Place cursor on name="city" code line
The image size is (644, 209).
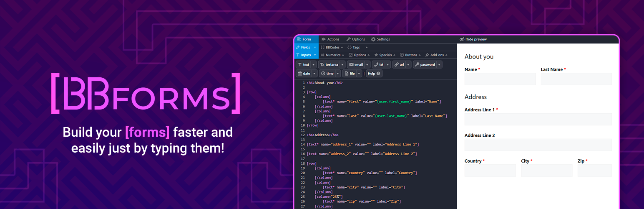[364, 187]
